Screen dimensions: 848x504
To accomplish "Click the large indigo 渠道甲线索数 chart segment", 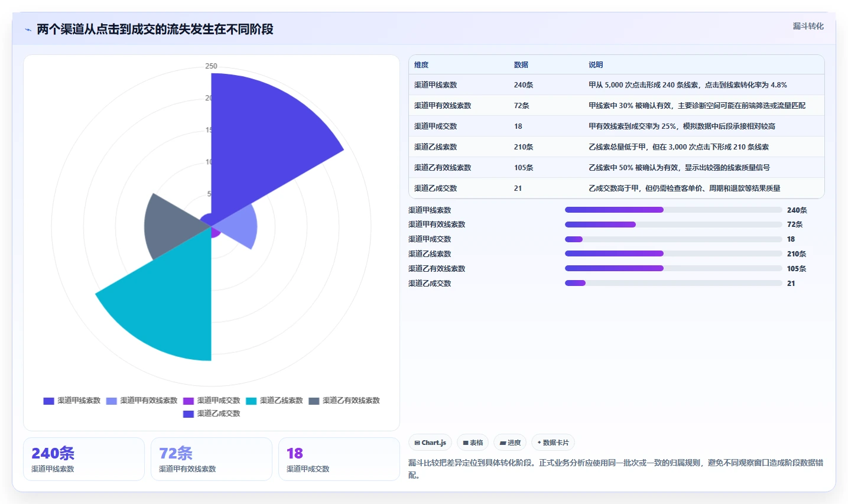I will 260,142.
